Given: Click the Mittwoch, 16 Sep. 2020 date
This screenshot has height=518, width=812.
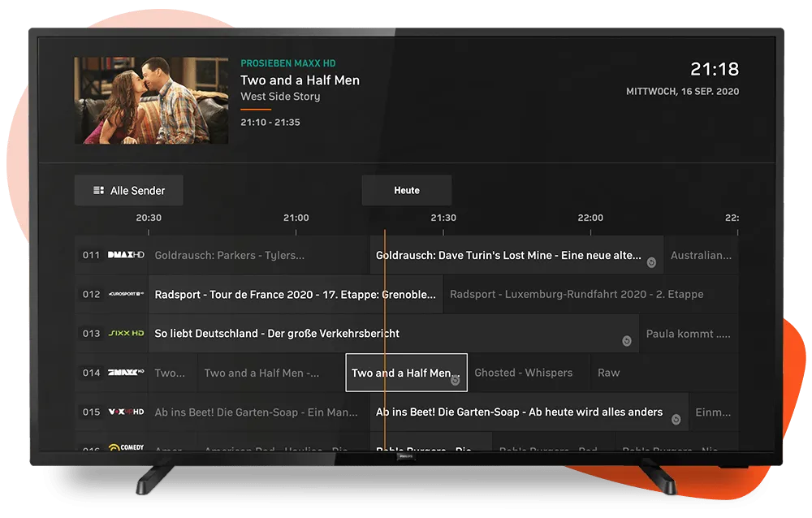Looking at the screenshot, I should click(x=683, y=91).
